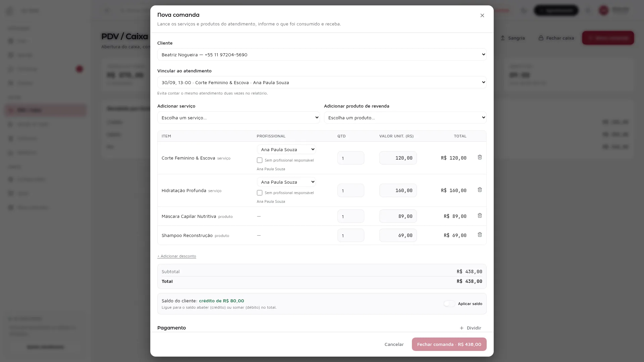This screenshot has width=644, height=362.
Task: Change professional for Corte Feminino & Escova
Action: (x=286, y=149)
